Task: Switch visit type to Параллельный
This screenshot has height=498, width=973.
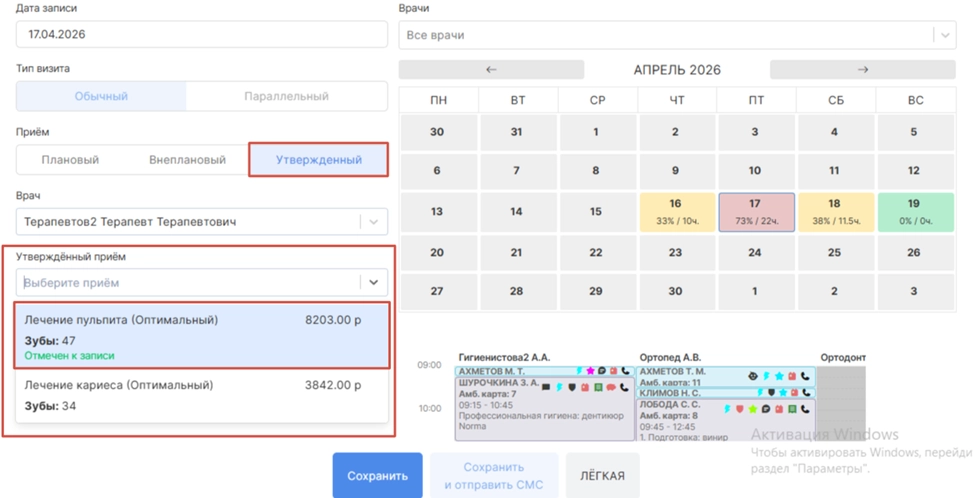Action: tap(286, 96)
